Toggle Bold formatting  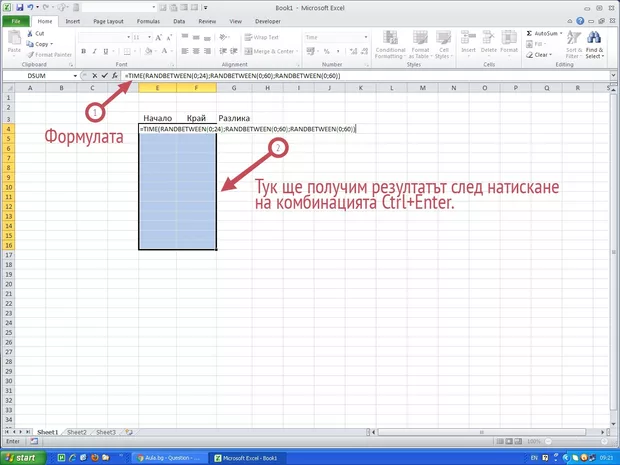tap(83, 51)
